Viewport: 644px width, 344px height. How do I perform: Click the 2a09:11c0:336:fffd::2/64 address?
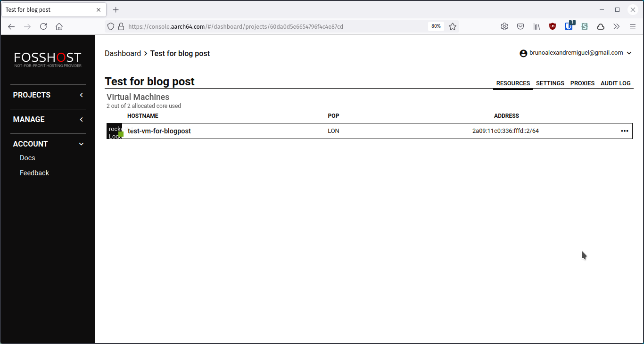505,131
